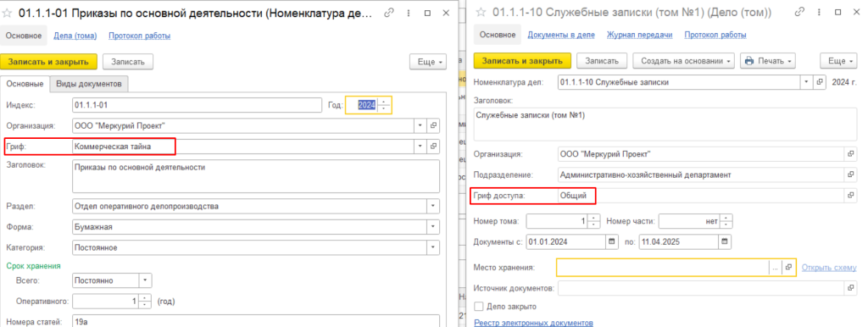Open Источник документов record via its open icon
The width and height of the screenshot is (868, 327).
click(850, 288)
